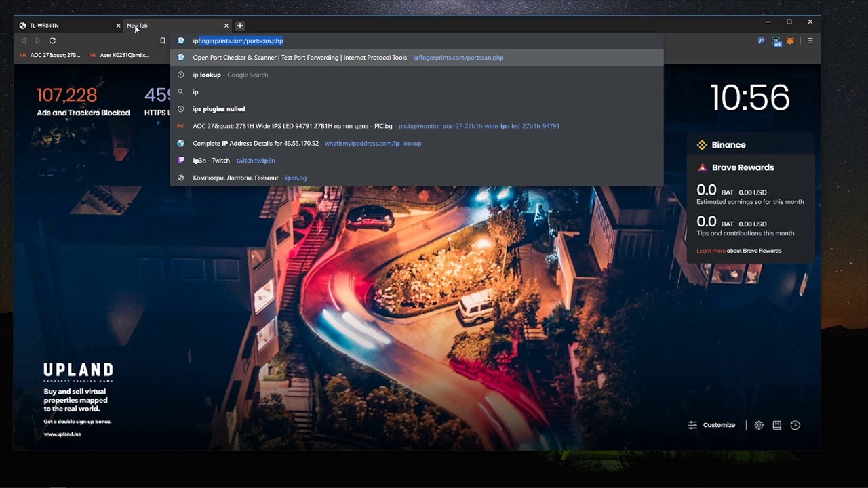Open a new tab with the plus button
Viewport: 868px width, 488px height.
coord(240,26)
